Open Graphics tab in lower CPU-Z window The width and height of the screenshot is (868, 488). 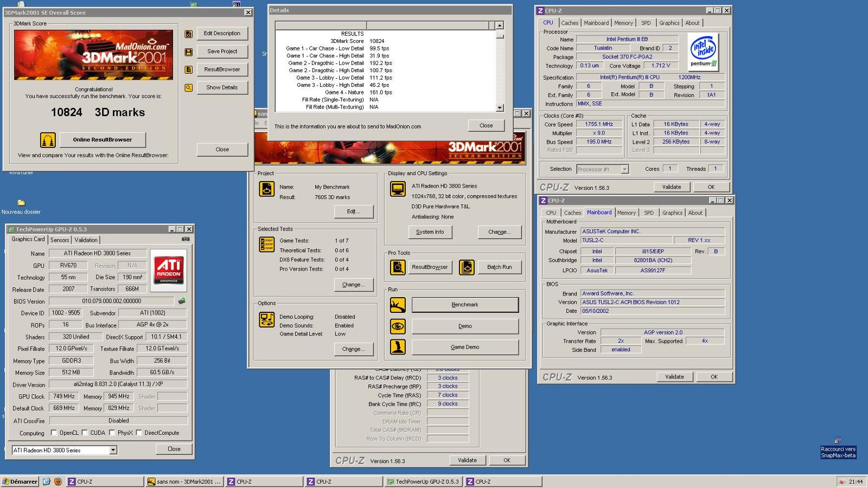coord(672,213)
